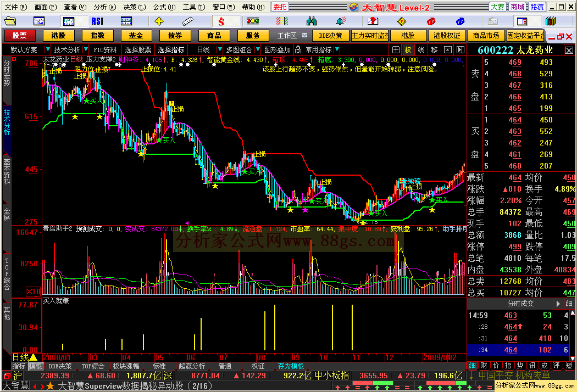Switch to the DDE决策 bottom tab
Screen dimensions: 577x392
pos(60,366)
